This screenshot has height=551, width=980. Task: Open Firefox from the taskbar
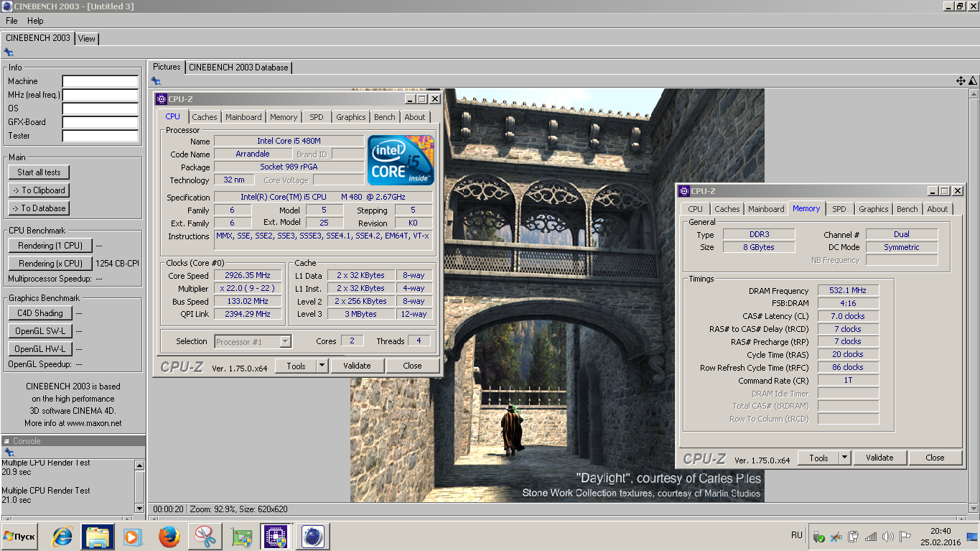click(x=169, y=537)
